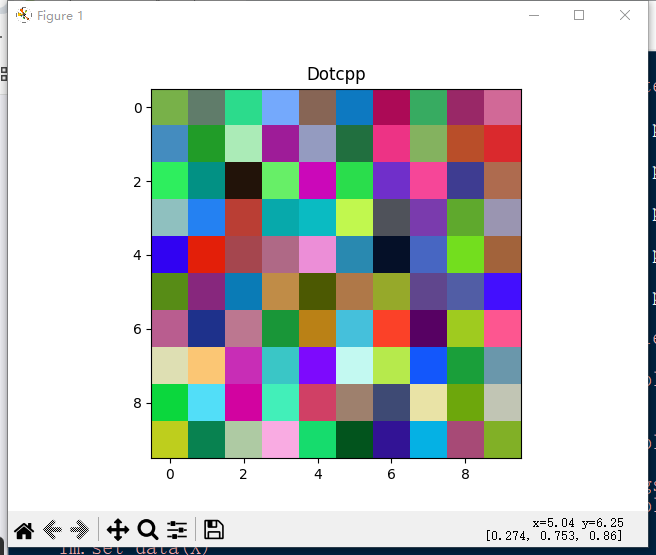Viewport: 656px width, 555px height.
Task: Minimize the Figure 1 window
Action: pyautogui.click(x=534, y=15)
